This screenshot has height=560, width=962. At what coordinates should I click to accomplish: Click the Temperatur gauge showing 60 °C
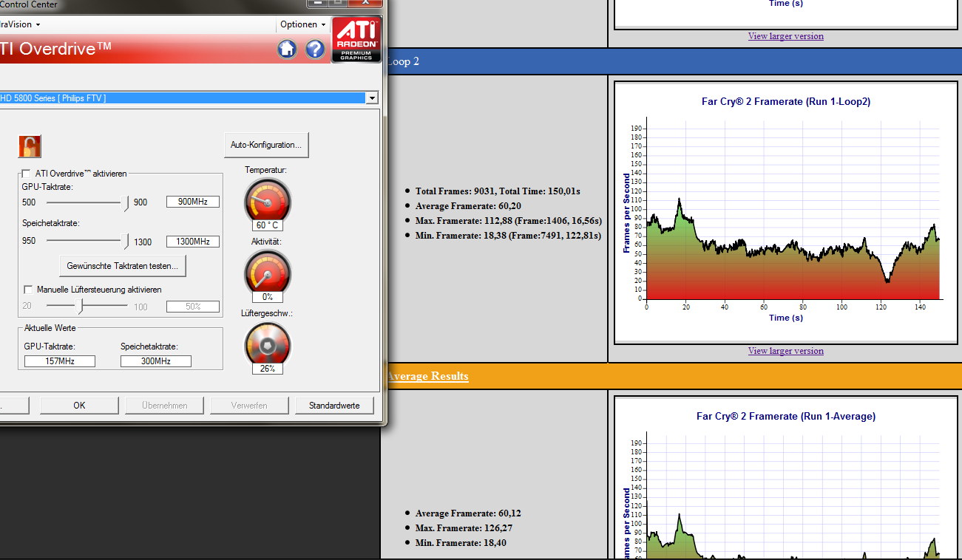[x=267, y=204]
